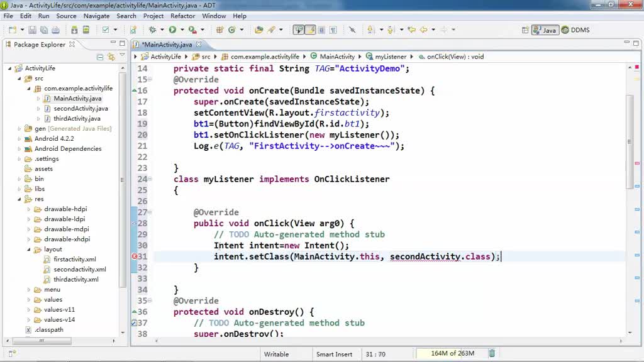This screenshot has width=644, height=362.
Task: Open Package Explorer view menu triangle
Action: (x=122, y=55)
